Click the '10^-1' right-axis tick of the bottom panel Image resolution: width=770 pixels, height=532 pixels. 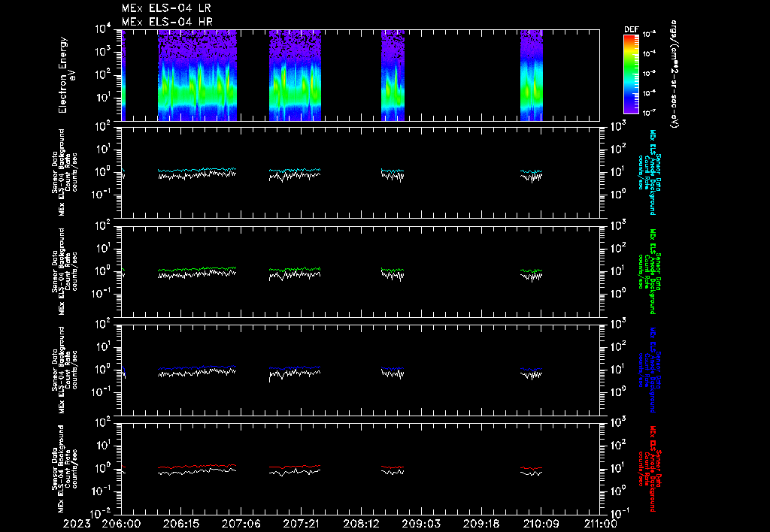coord(619,514)
